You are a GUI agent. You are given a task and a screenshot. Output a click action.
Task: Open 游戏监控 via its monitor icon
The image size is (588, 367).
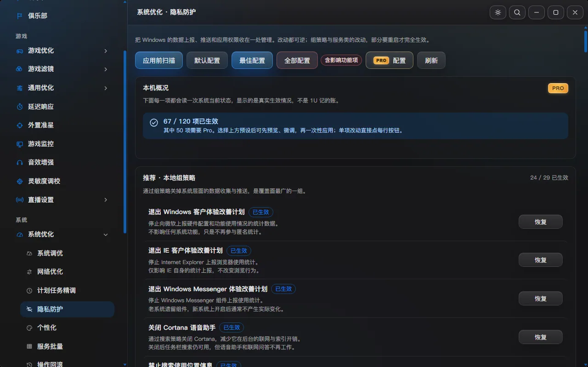19,144
